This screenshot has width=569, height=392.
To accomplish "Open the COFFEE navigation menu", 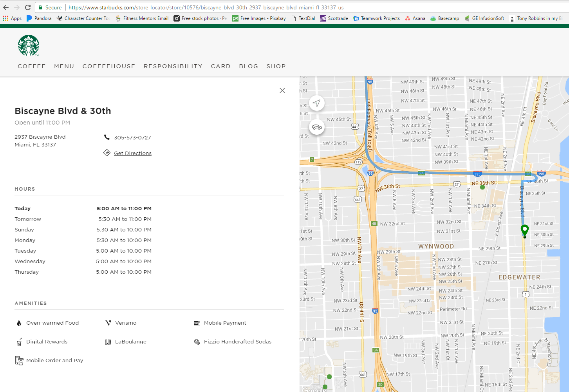I will click(32, 66).
